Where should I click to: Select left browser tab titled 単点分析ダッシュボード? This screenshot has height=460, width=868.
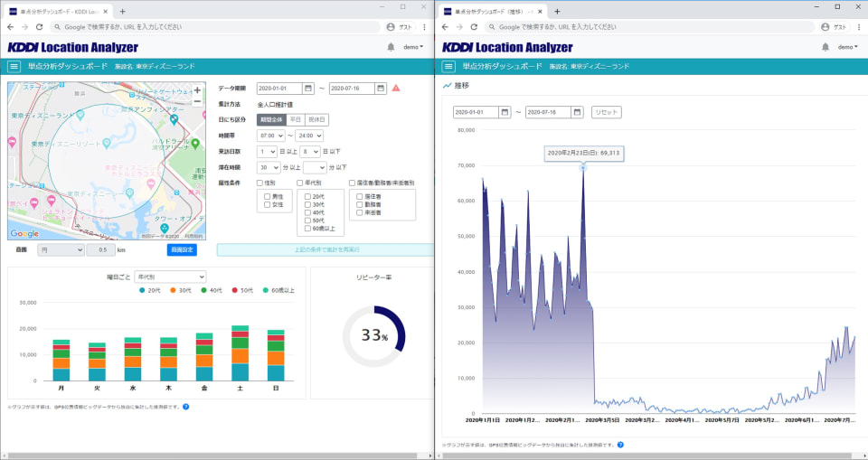click(x=60, y=11)
